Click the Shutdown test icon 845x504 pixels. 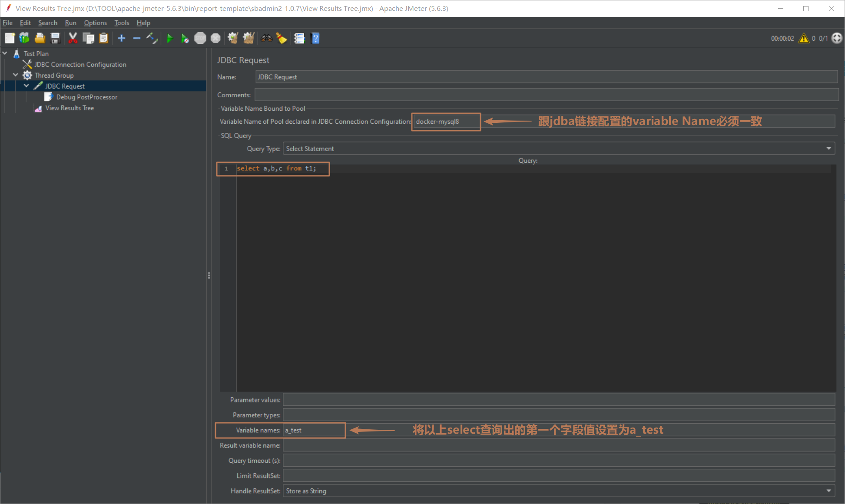click(215, 38)
